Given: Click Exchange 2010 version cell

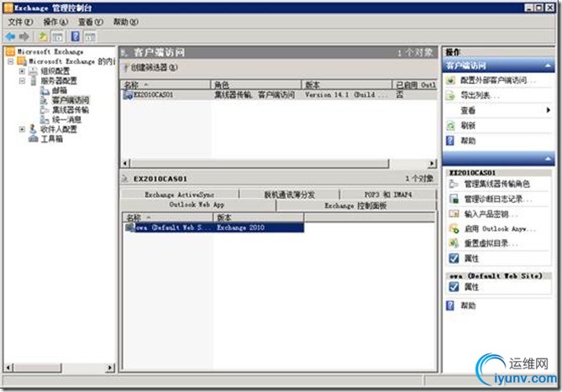Looking at the screenshot, I should click(x=240, y=227).
